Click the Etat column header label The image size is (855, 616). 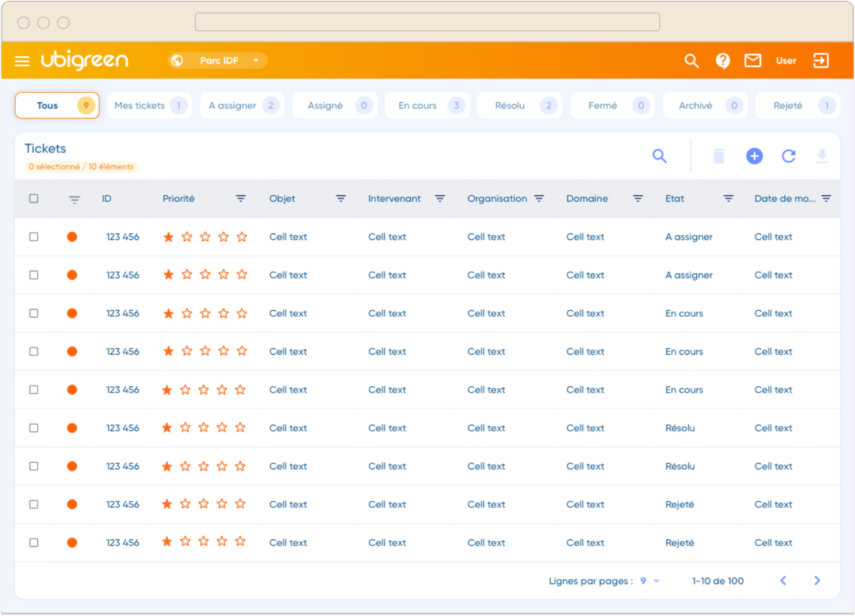675,198
